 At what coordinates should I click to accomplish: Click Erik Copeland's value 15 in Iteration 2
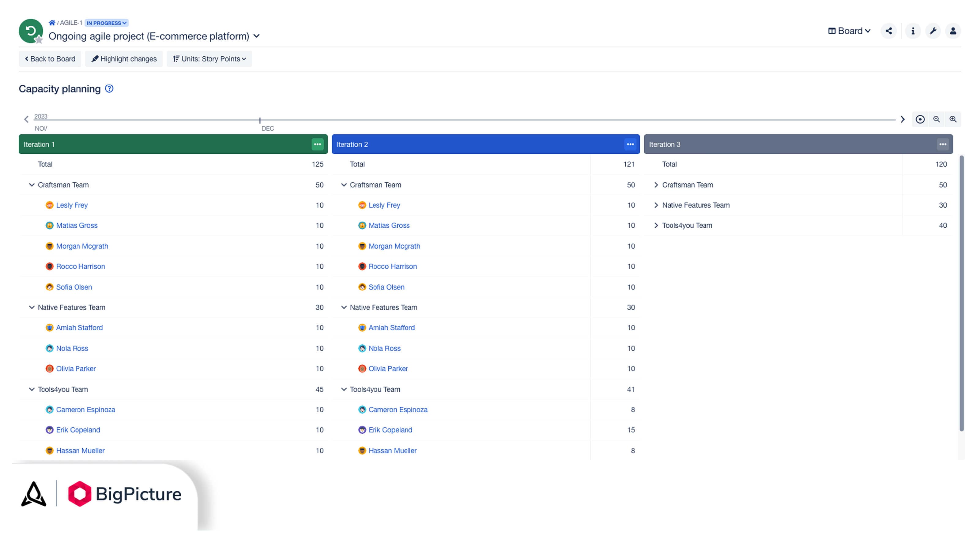click(631, 430)
